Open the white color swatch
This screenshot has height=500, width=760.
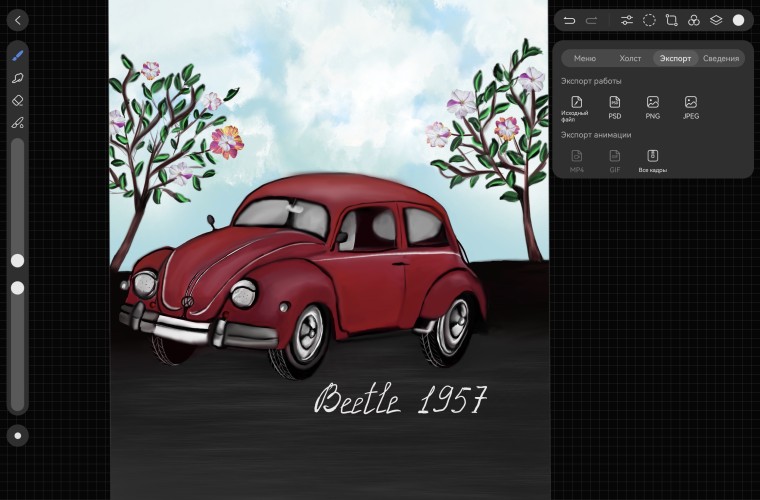(738, 20)
